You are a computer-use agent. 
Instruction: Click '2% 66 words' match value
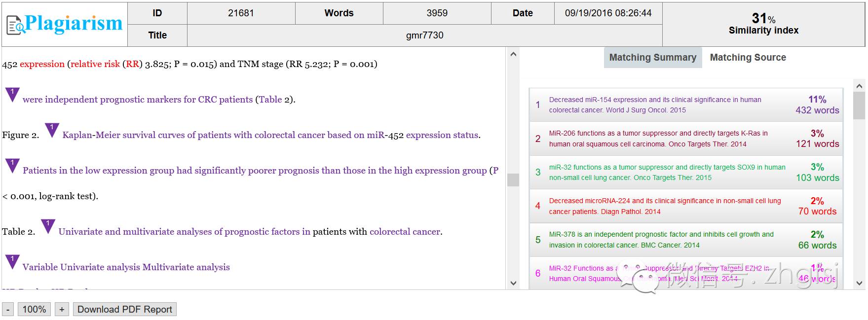pos(817,240)
